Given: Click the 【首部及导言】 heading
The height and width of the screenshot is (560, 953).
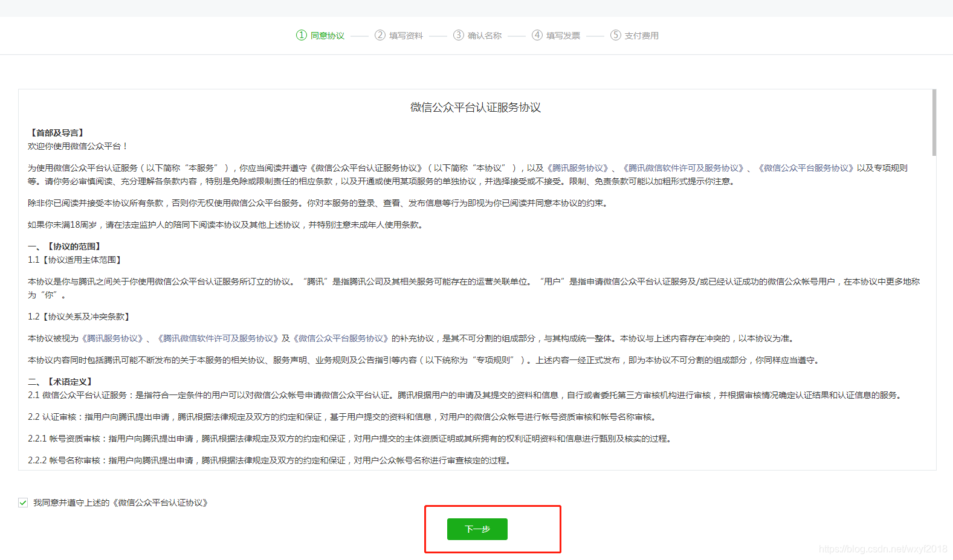Looking at the screenshot, I should (x=57, y=133).
